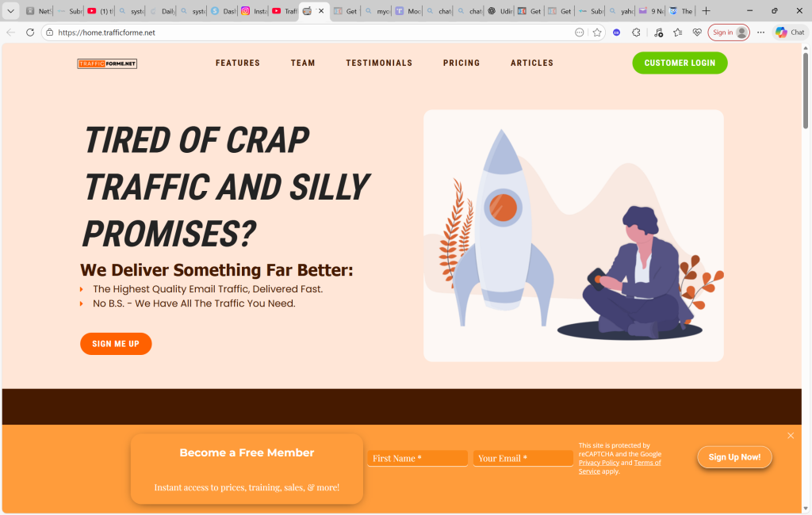The height and width of the screenshot is (515, 812).
Task: Click the First Name input field
Action: (x=417, y=458)
